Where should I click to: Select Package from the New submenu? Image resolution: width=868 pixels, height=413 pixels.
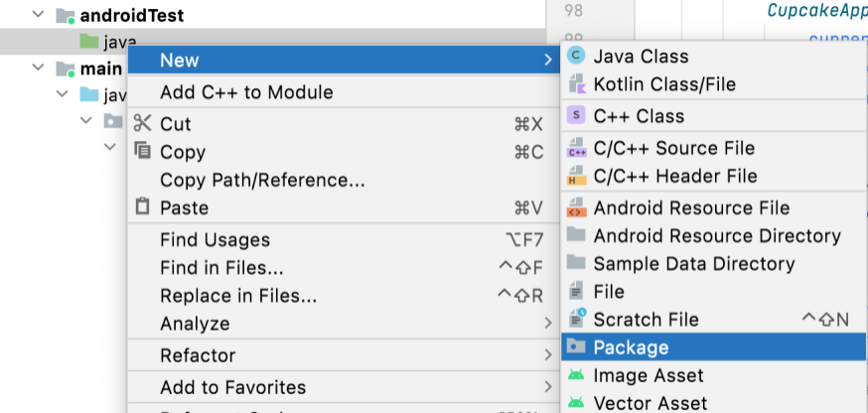click(631, 347)
